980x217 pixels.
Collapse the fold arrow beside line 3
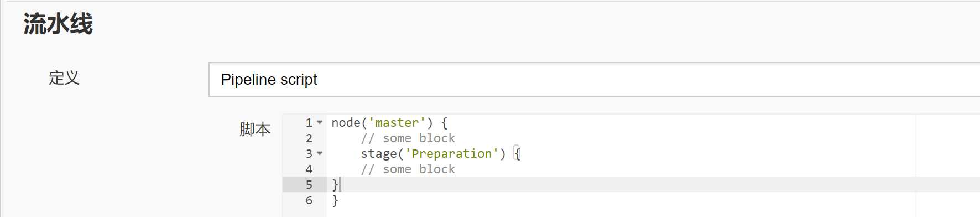(320, 153)
